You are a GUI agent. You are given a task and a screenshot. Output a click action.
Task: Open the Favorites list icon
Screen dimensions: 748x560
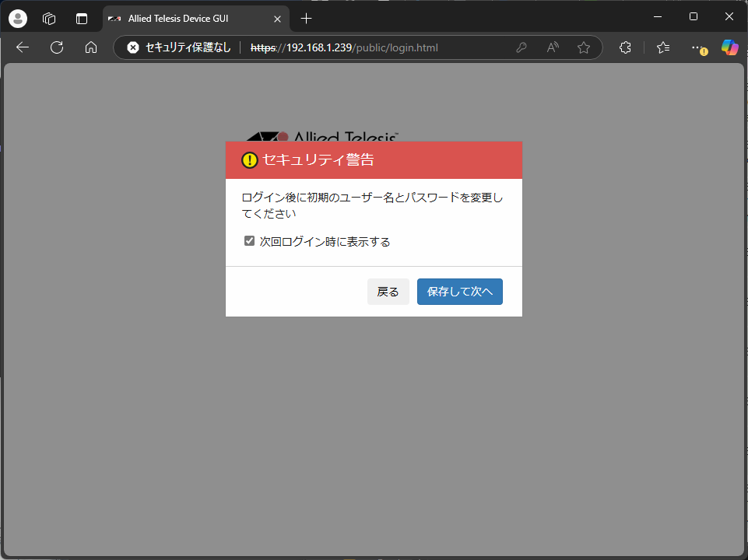(663, 47)
